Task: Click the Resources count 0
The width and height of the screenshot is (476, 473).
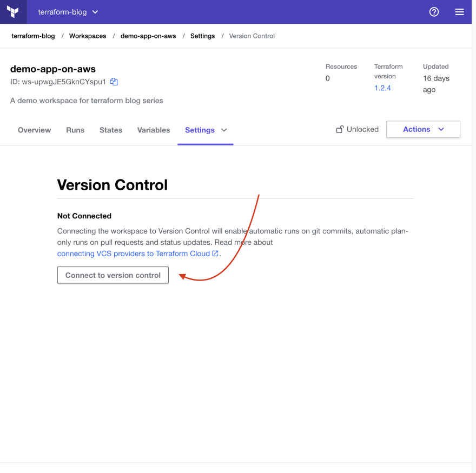Action: click(328, 78)
